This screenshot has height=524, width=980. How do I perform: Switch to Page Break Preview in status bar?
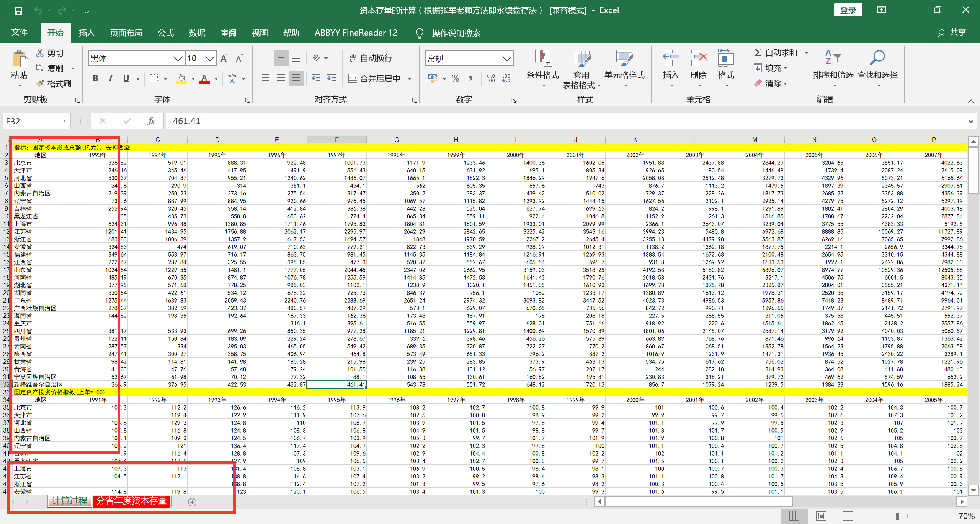coord(848,516)
